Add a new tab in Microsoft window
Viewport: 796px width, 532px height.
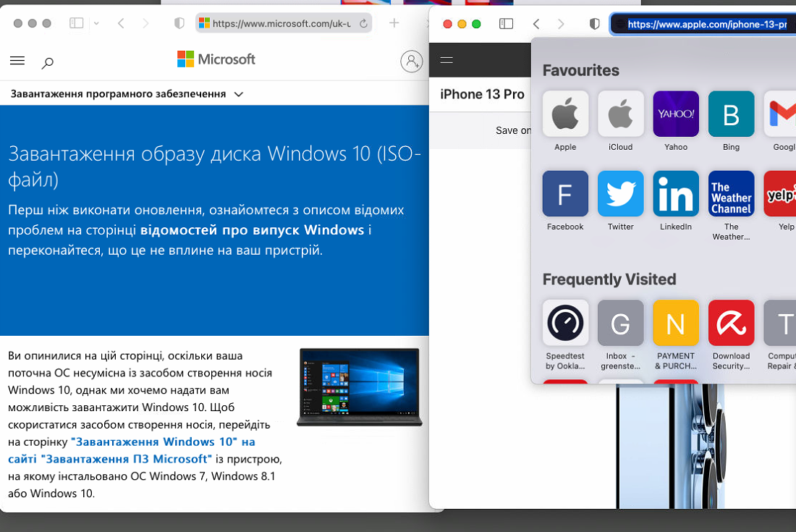[x=394, y=23]
